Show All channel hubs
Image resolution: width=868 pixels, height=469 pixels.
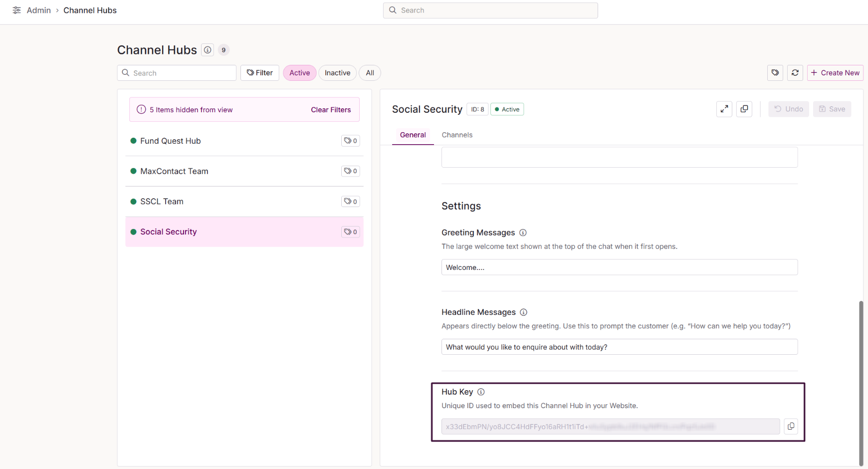[370, 73]
